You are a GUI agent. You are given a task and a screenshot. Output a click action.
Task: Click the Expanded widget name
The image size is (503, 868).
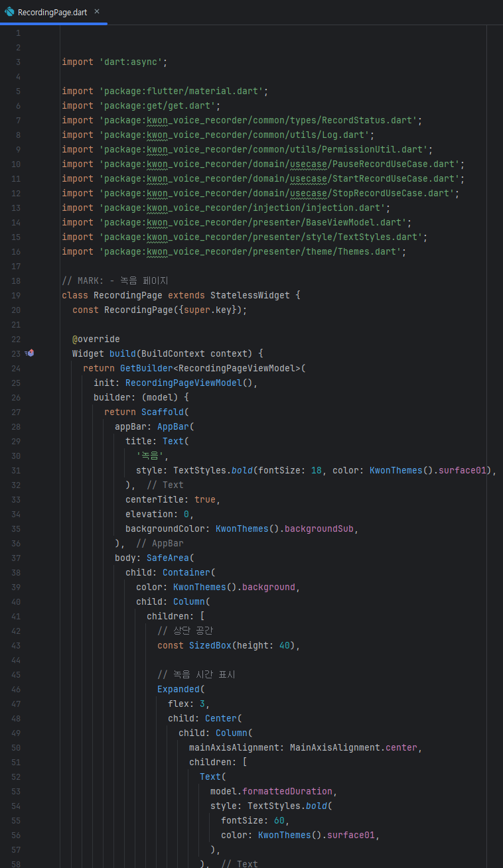(x=179, y=689)
